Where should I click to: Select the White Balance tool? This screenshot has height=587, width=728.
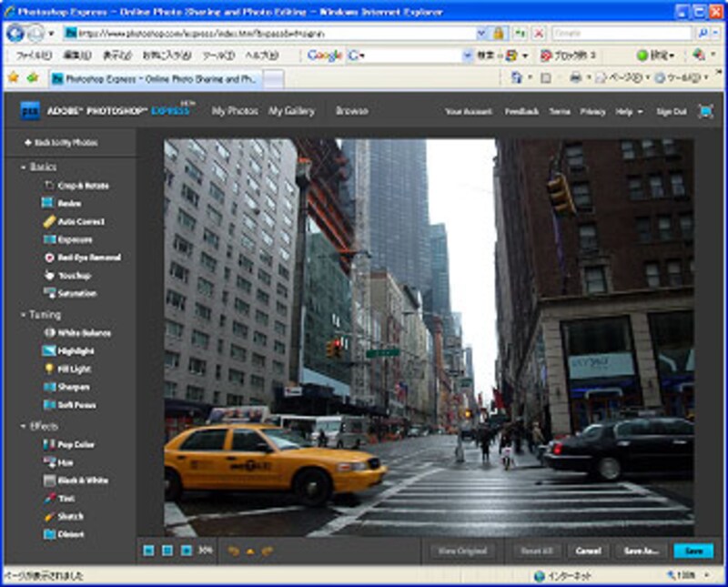83,333
